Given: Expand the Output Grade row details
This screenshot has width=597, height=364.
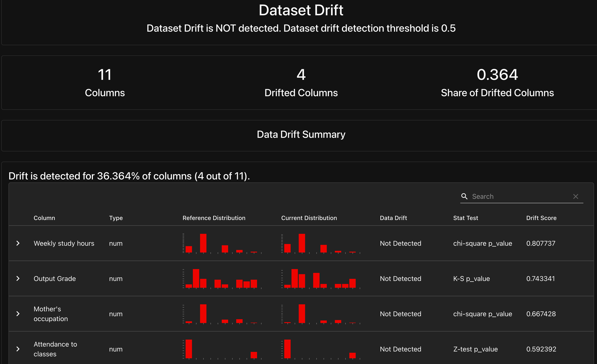Looking at the screenshot, I should point(18,279).
